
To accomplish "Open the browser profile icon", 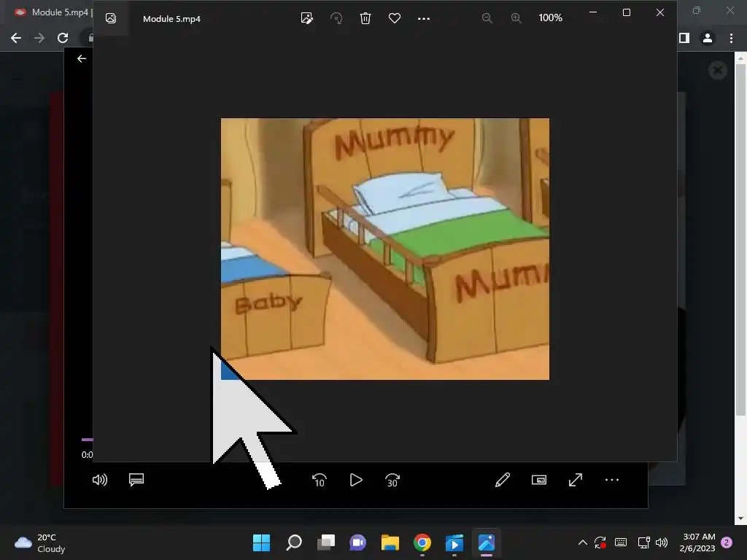I will (x=708, y=38).
